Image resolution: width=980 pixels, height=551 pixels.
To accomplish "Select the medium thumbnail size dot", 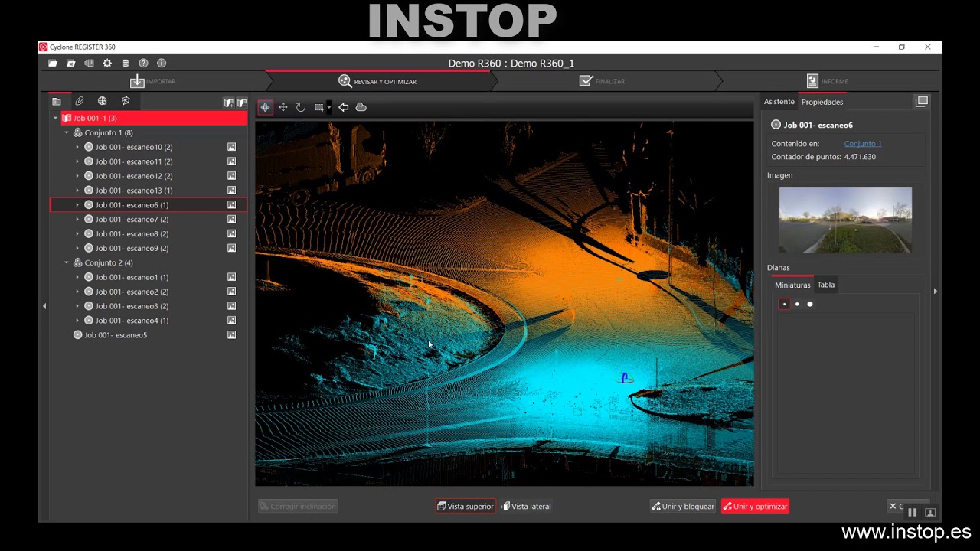I will [797, 305].
